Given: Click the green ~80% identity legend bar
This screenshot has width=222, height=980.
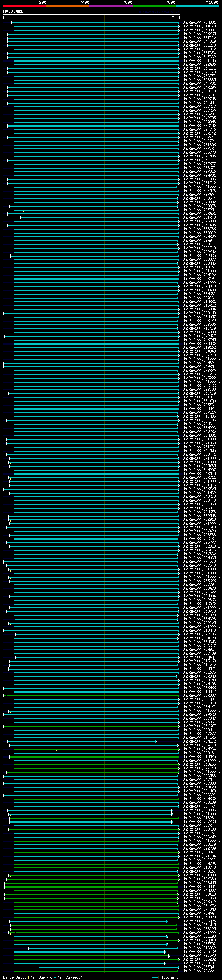Looking at the screenshot, I should [154, 6].
